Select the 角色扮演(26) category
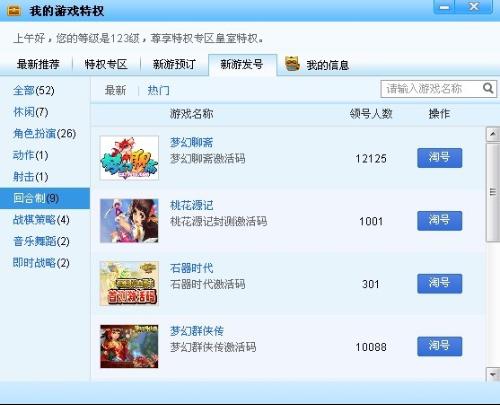 pyautogui.click(x=45, y=134)
